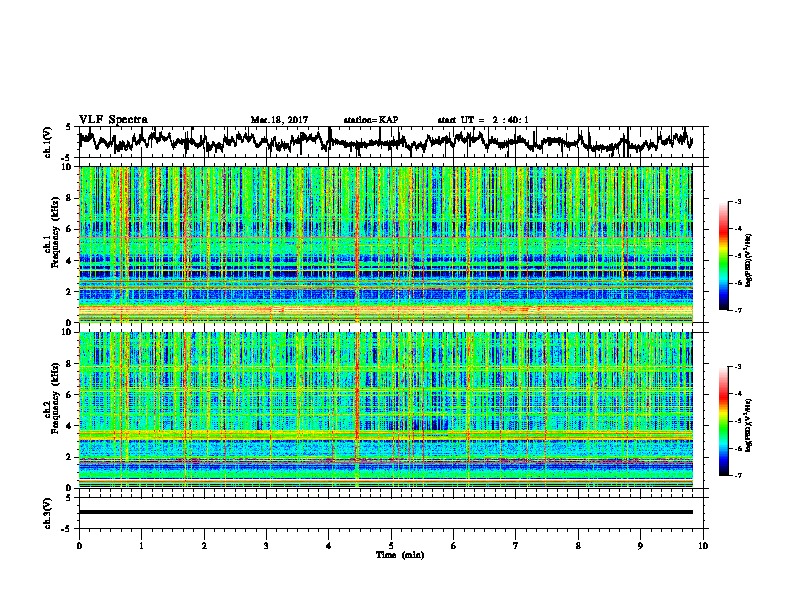Click time axis tick label "2"
The image size is (792, 612).
click(204, 546)
